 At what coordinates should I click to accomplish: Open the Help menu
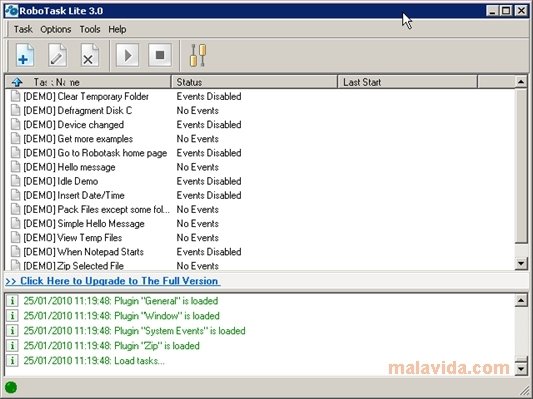coord(117,29)
